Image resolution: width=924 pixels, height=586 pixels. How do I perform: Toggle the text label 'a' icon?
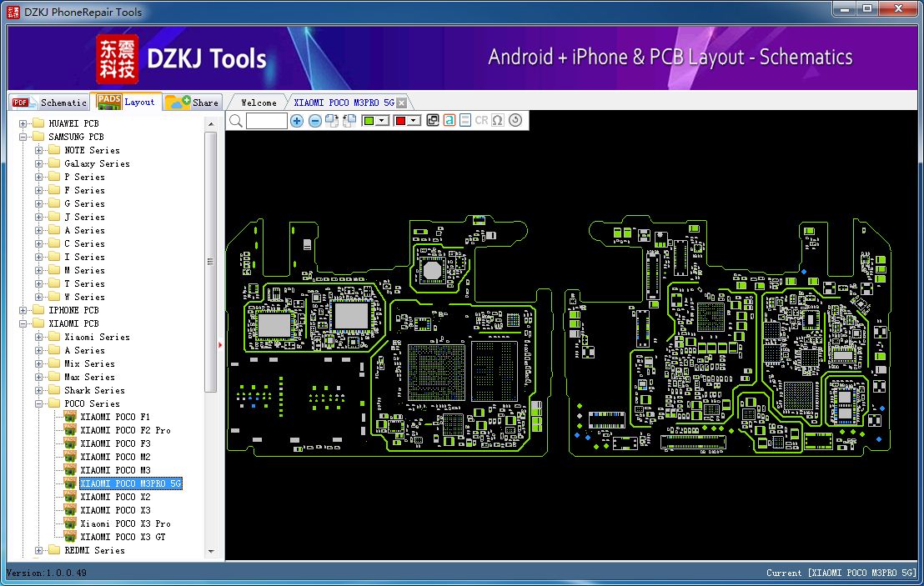[449, 121]
